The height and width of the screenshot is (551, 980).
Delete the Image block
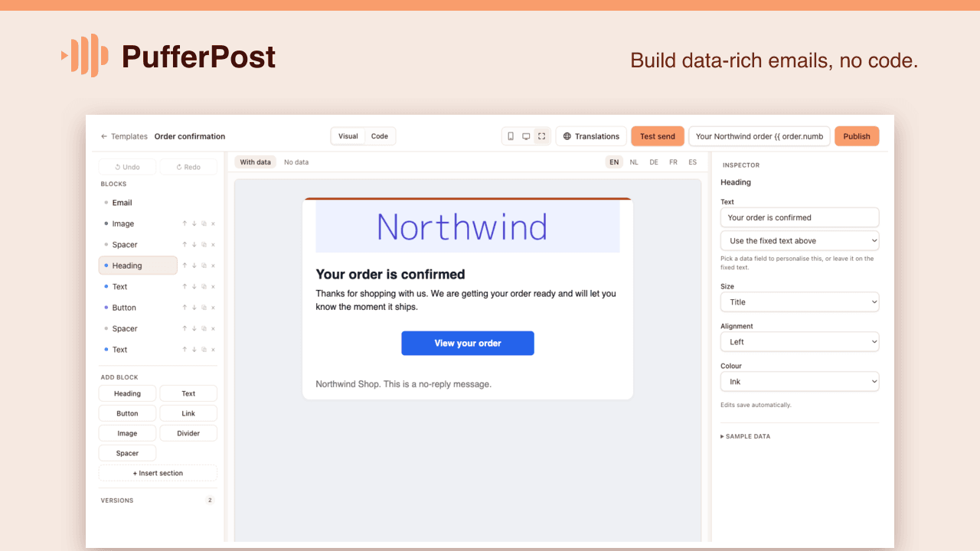coord(213,223)
